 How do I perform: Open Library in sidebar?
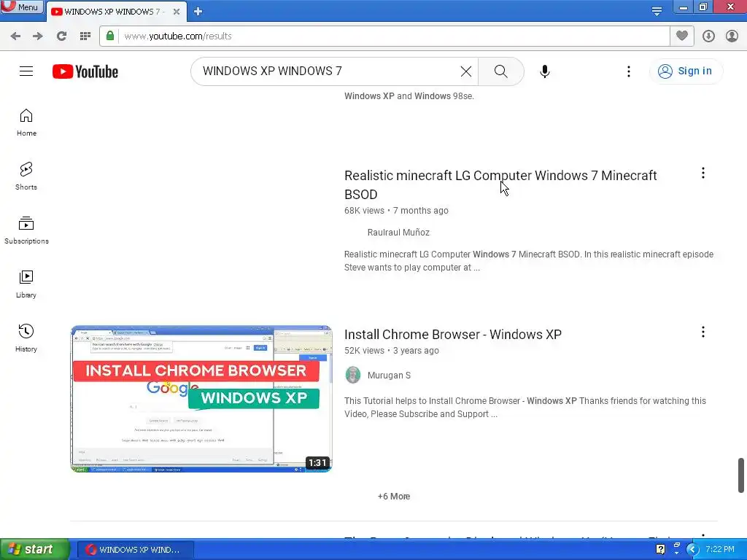(26, 284)
